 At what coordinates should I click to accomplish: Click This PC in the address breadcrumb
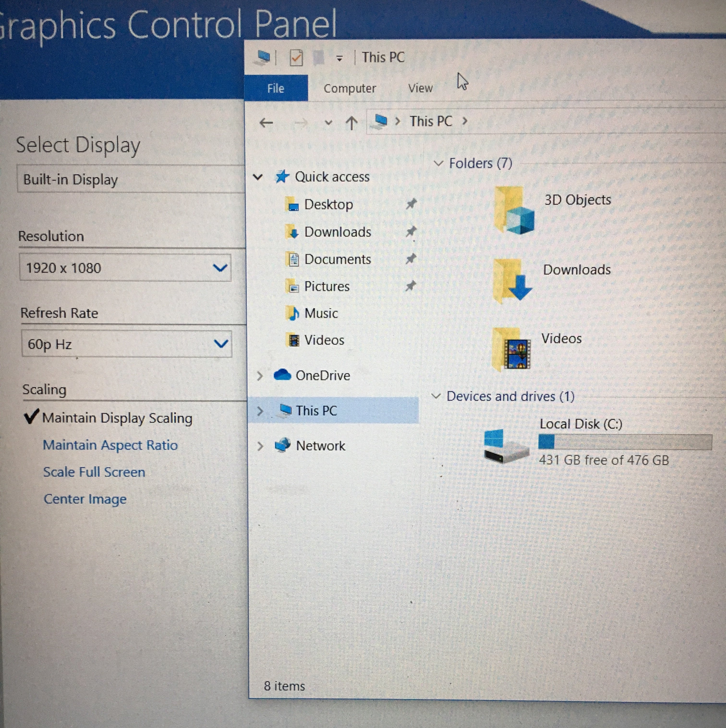(x=431, y=121)
